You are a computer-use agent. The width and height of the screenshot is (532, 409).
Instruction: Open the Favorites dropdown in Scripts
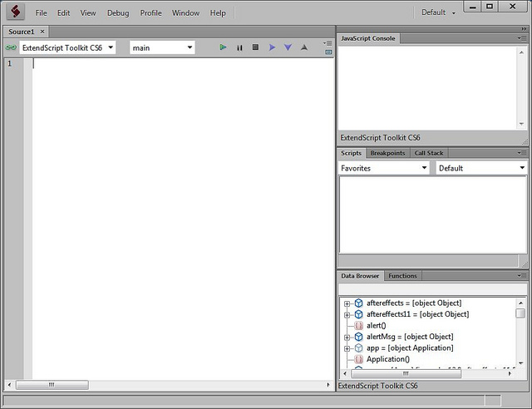coord(384,168)
